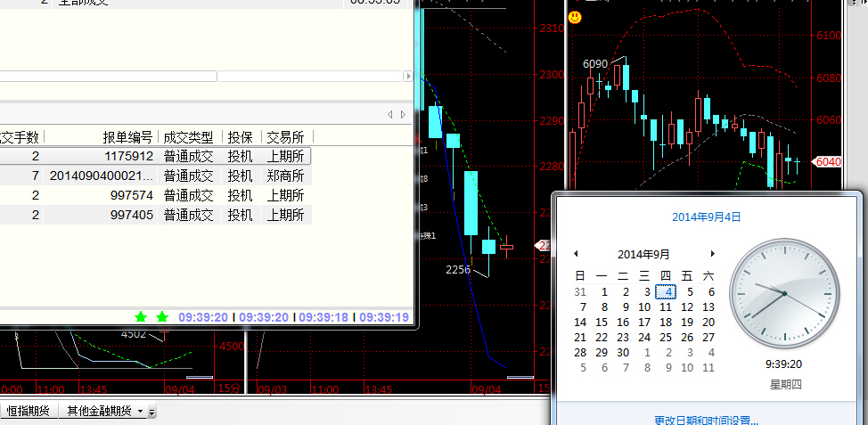Screen dimensions: 868x425
Task: Click the 9:39:20 digital time under clock
Action: [784, 364]
